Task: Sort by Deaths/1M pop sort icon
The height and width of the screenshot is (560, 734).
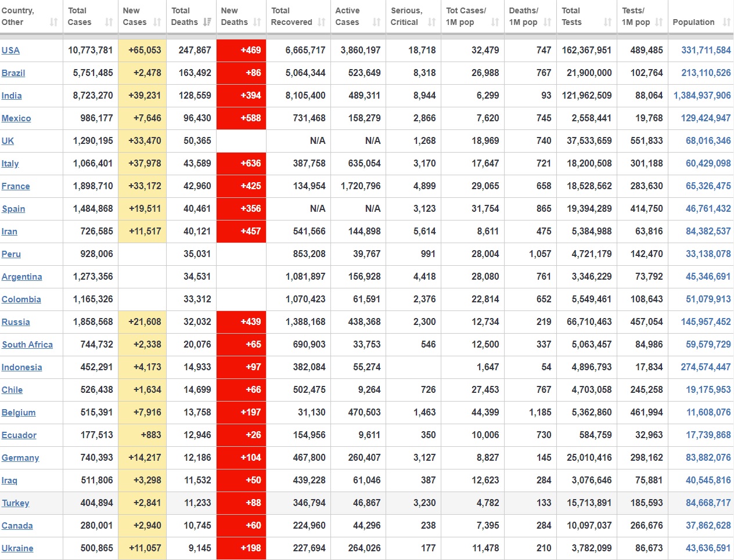Action: 547,22
